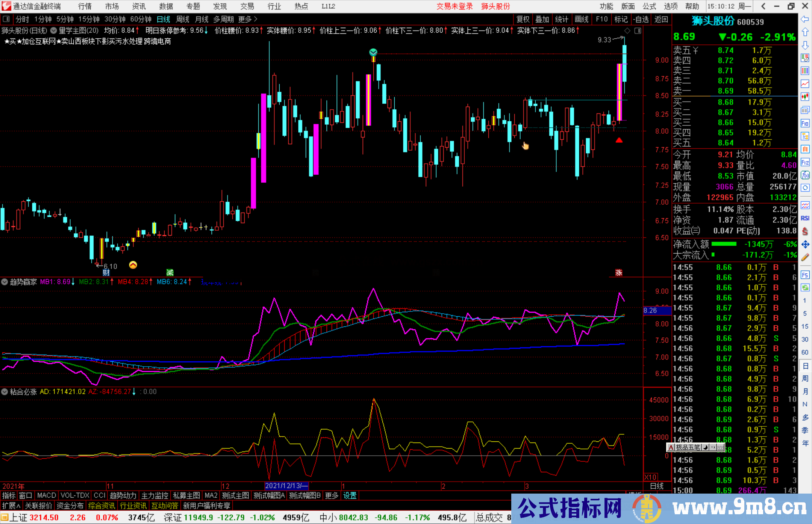Expand the 更多 periods menu
The width and height of the screenshot is (812, 524).
pos(247,19)
